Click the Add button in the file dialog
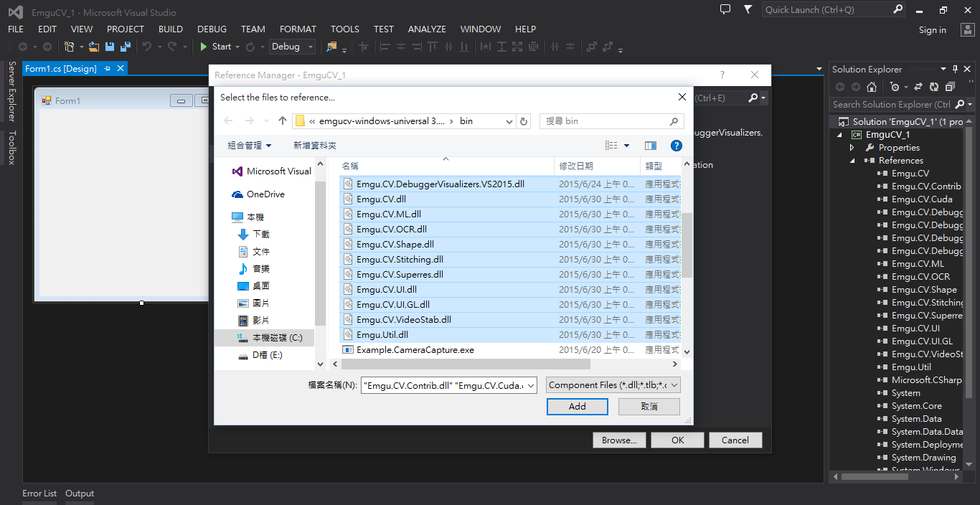Image resolution: width=980 pixels, height=505 pixels. pos(577,406)
